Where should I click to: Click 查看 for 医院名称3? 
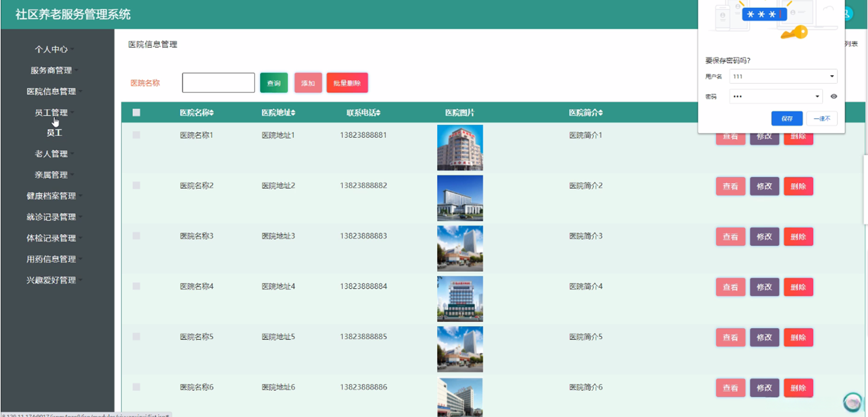point(731,237)
